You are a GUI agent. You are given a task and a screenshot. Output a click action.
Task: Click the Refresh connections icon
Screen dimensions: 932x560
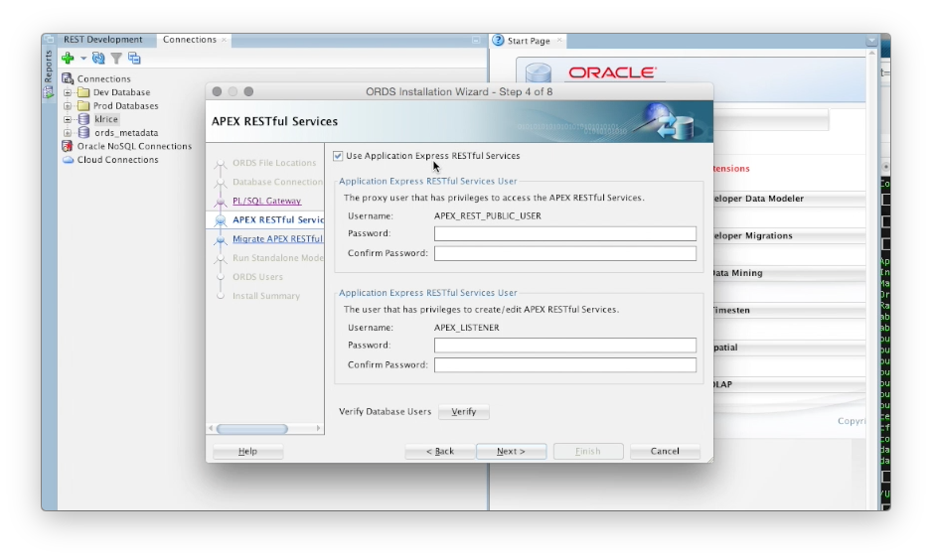click(98, 59)
